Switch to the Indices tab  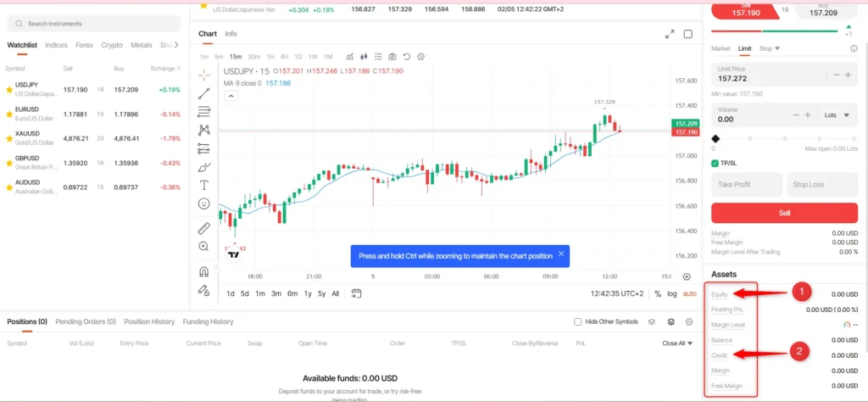(x=57, y=46)
